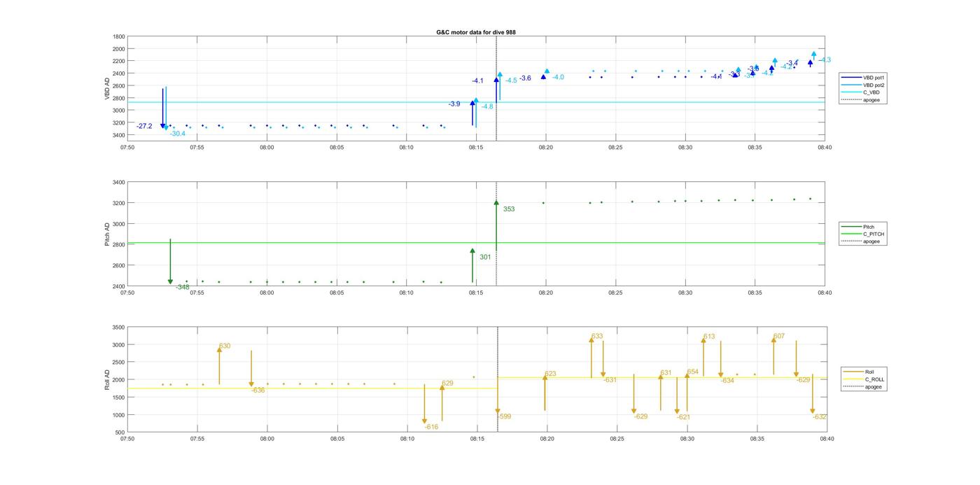Click the "-631" roll data label

[610, 380]
